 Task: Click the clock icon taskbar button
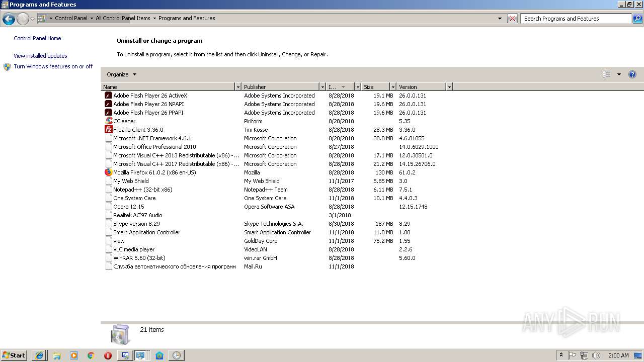(177, 355)
